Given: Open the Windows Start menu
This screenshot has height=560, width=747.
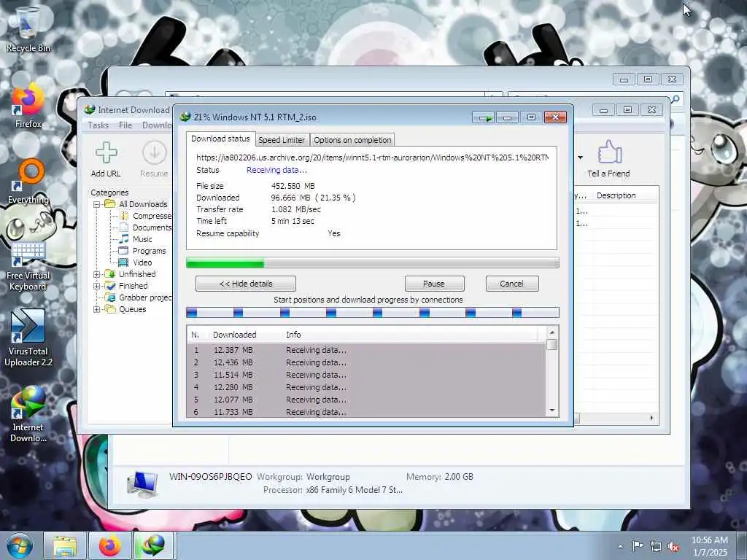Looking at the screenshot, I should pyautogui.click(x=19, y=545).
